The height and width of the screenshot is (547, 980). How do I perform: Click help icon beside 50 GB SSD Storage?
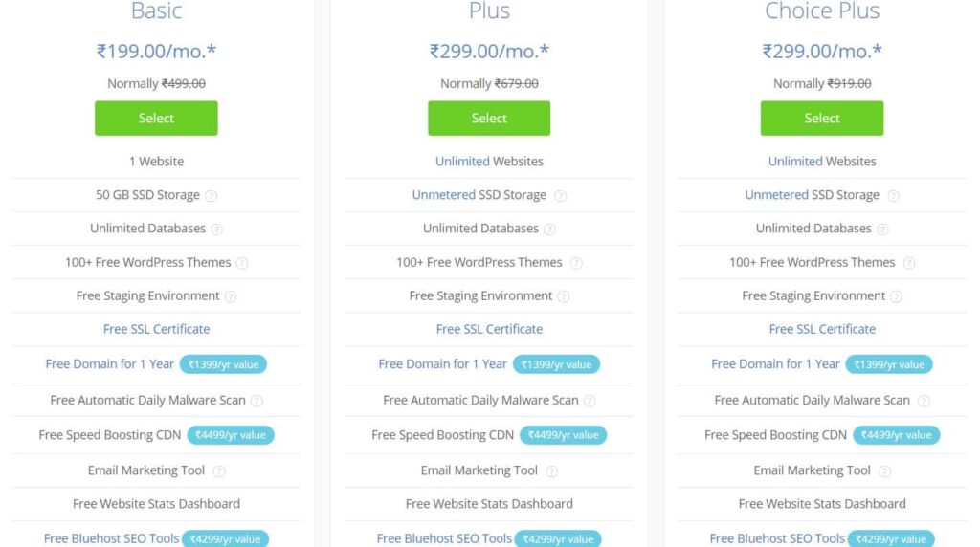click(x=212, y=196)
